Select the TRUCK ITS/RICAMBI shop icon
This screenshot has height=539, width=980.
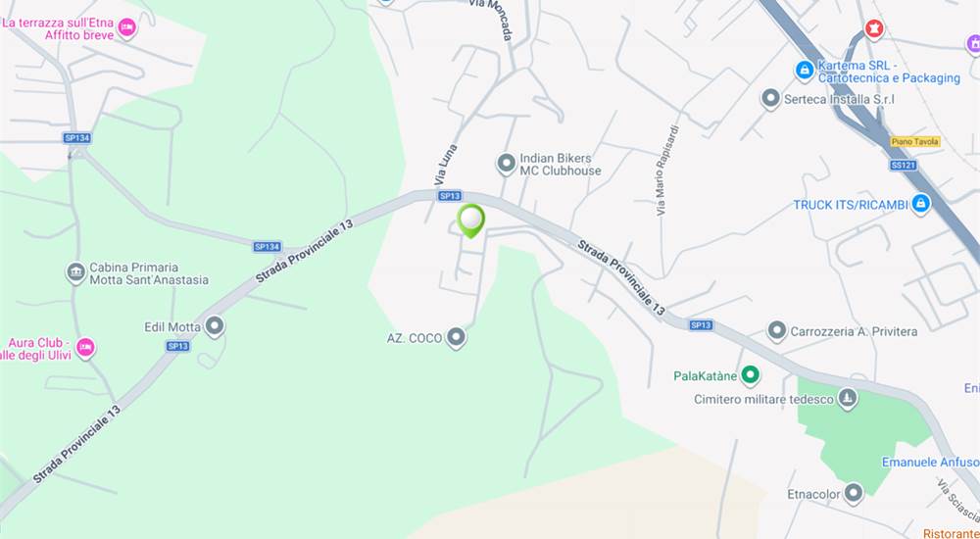pos(920,204)
